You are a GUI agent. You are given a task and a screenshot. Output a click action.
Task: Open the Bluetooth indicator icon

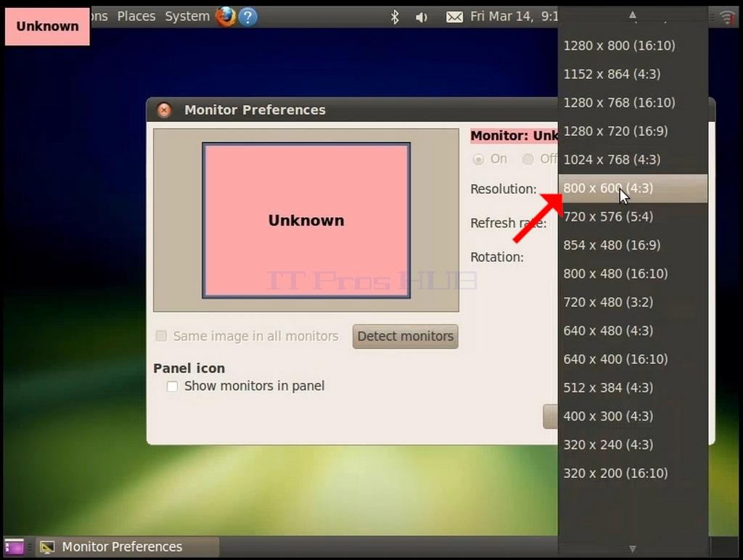click(x=395, y=17)
